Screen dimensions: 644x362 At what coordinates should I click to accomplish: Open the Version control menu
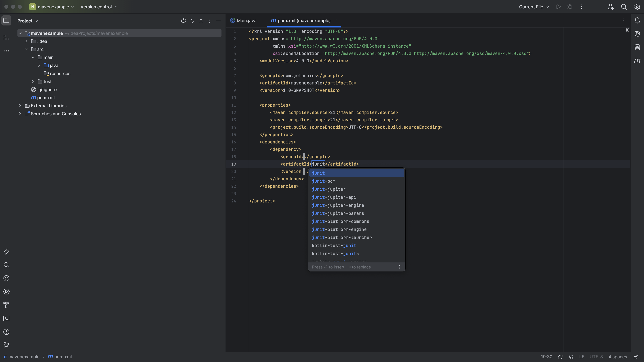tap(99, 7)
